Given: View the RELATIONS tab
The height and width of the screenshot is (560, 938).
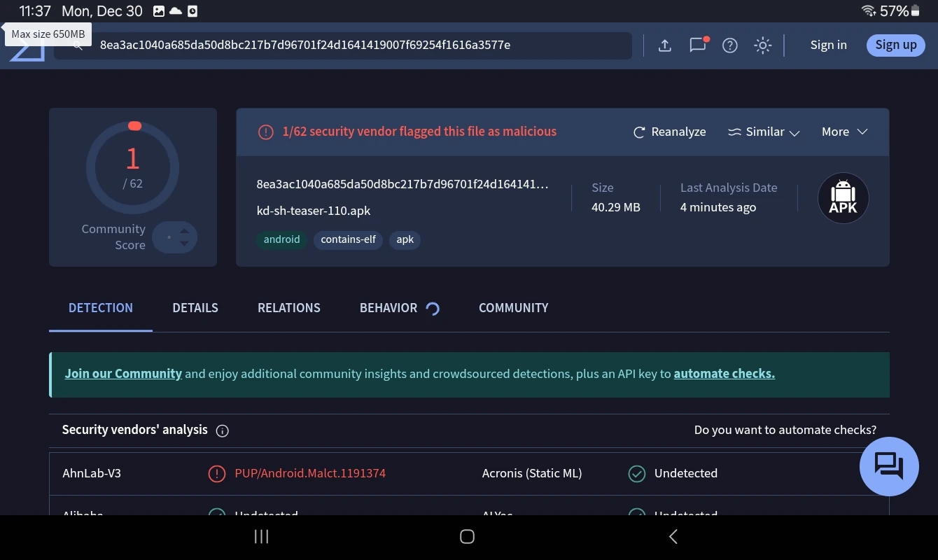Looking at the screenshot, I should 288,308.
